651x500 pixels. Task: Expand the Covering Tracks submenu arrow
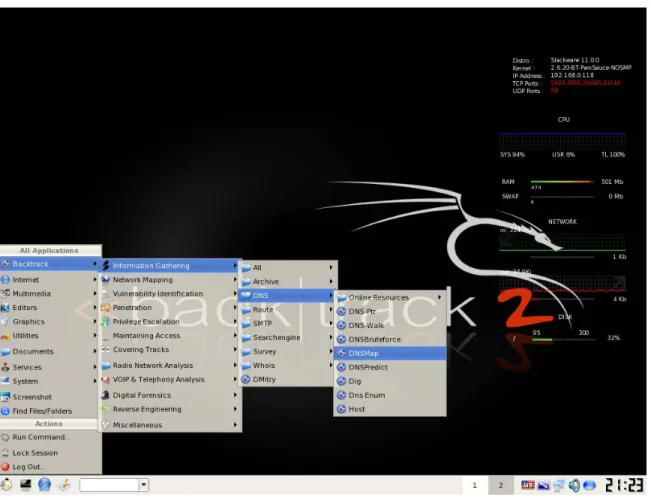[235, 350]
